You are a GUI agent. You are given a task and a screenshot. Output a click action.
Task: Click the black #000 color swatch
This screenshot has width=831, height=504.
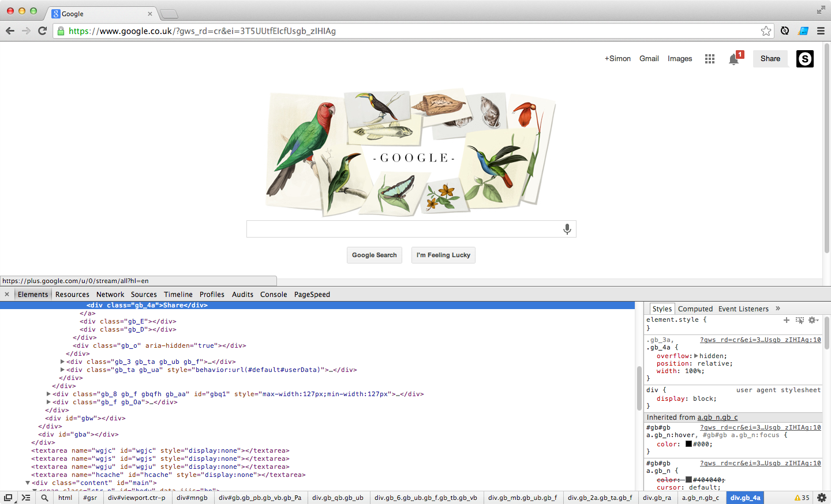click(x=688, y=444)
